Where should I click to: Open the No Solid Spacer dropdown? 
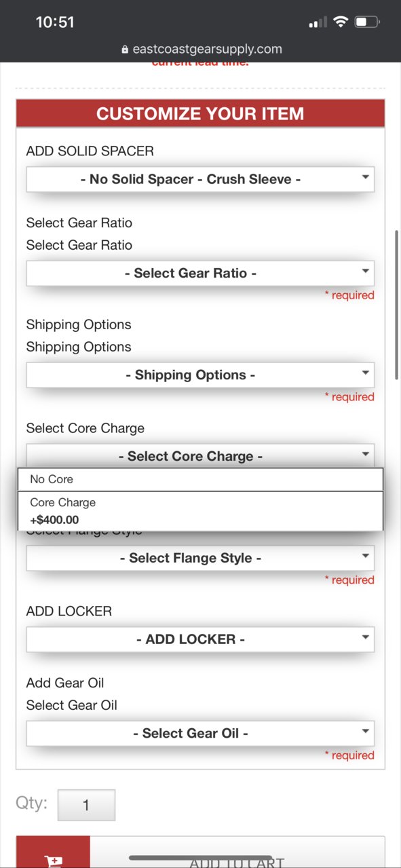[200, 179]
